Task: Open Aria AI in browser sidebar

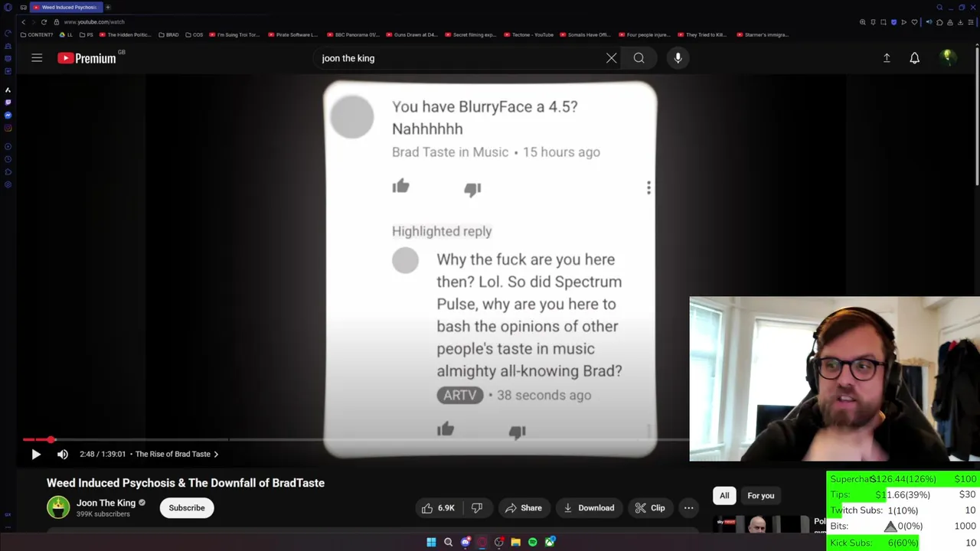Action: click(8, 90)
